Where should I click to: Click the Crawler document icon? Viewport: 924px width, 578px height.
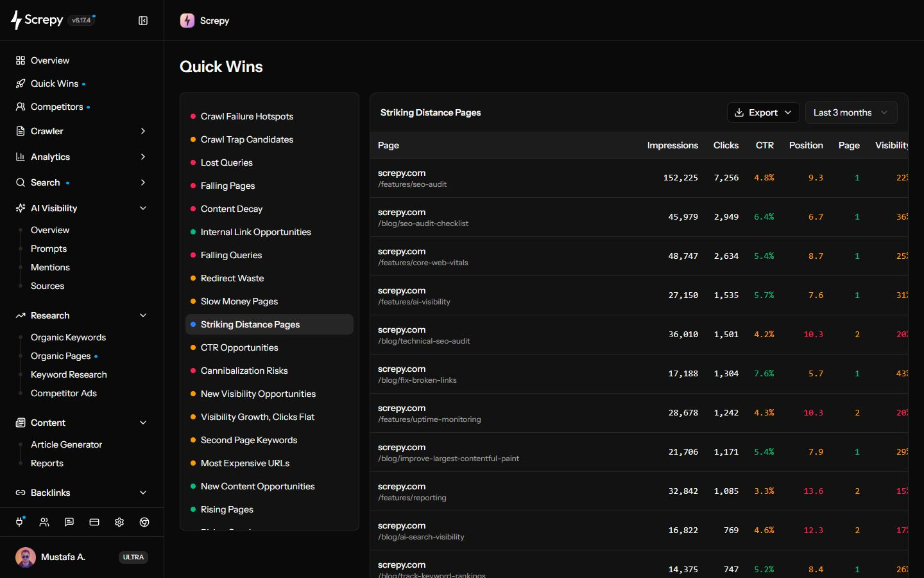pos(21,131)
